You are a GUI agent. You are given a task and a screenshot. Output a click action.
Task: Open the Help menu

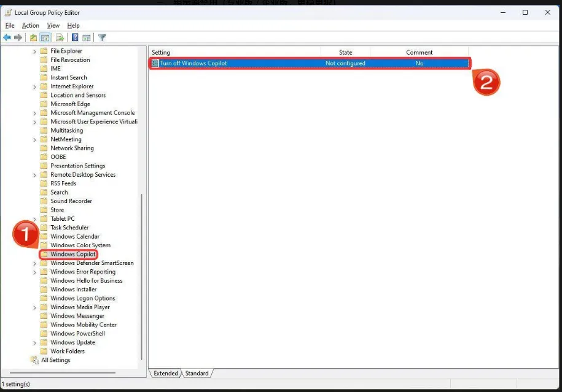click(74, 25)
